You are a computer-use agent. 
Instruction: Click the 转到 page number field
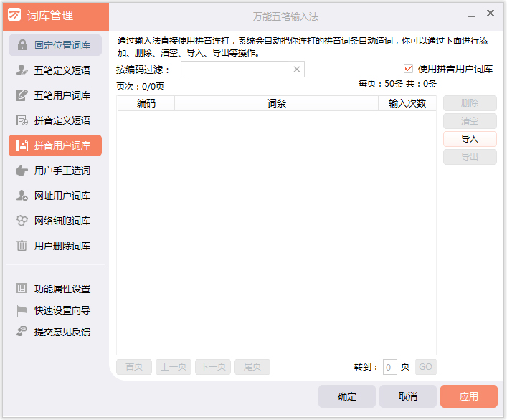[389, 367]
